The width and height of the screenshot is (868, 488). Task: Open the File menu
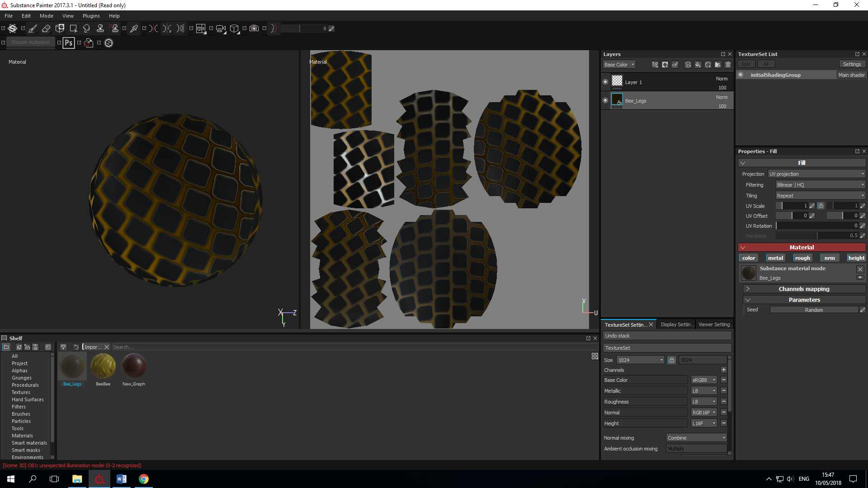pos(9,16)
